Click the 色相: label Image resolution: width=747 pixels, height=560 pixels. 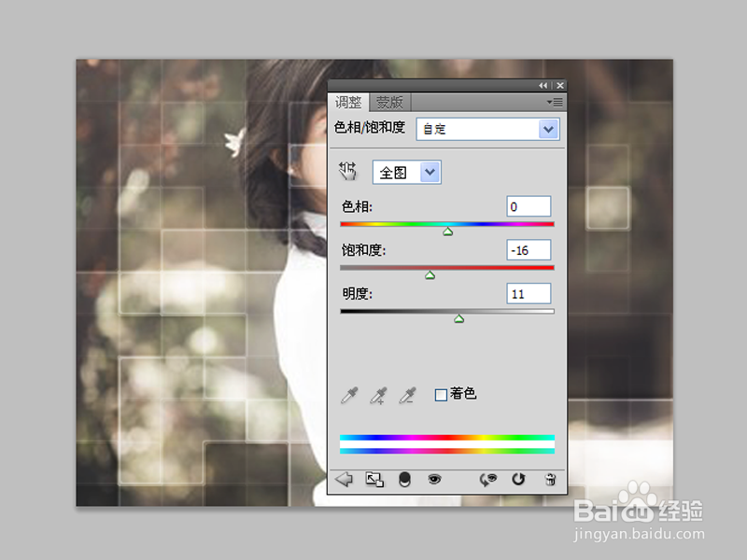pos(357,206)
